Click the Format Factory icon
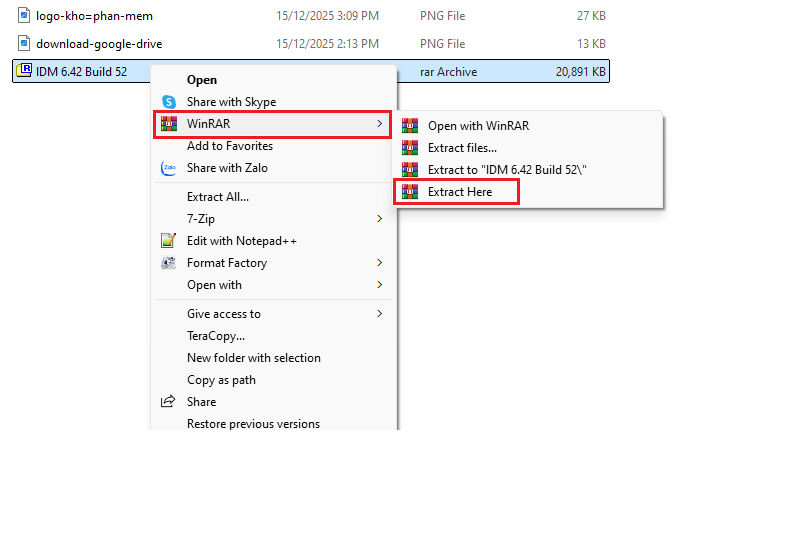 [x=169, y=263]
